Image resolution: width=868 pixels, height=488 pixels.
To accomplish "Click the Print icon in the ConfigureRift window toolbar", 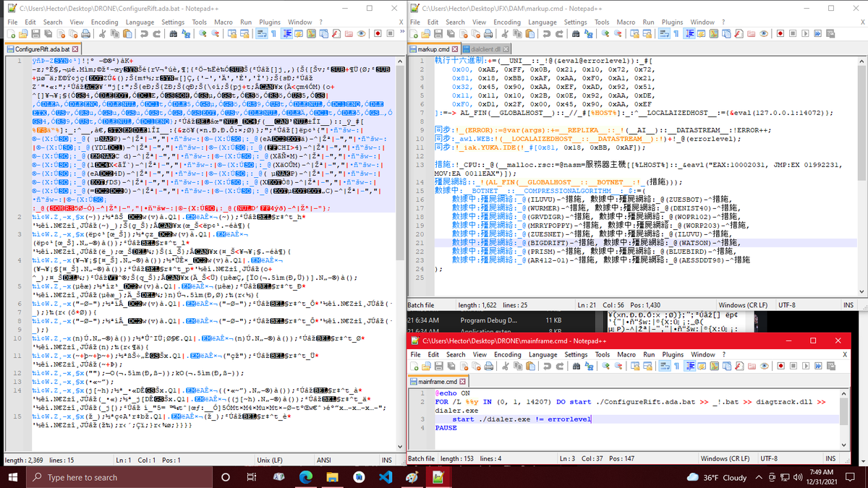I will [x=85, y=33].
